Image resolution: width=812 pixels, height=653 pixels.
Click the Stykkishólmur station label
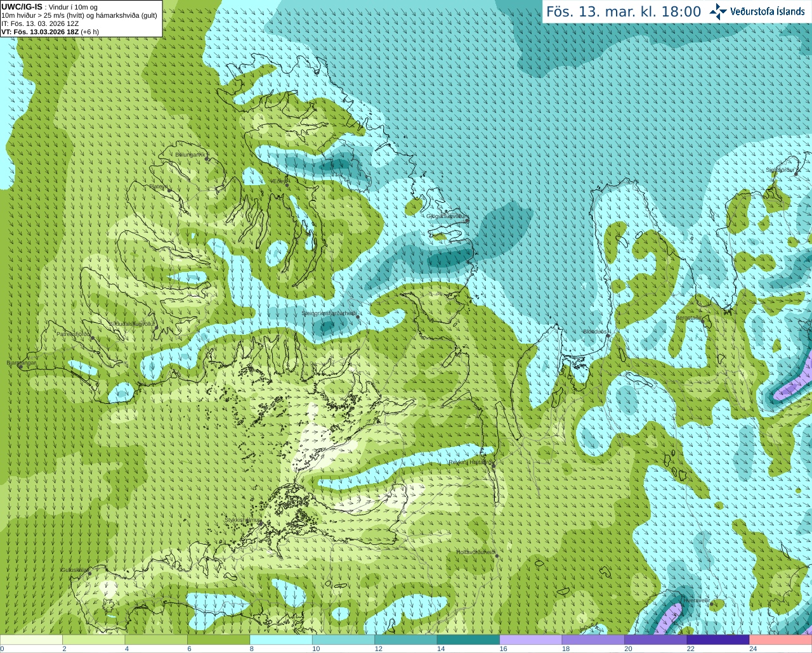click(243, 520)
